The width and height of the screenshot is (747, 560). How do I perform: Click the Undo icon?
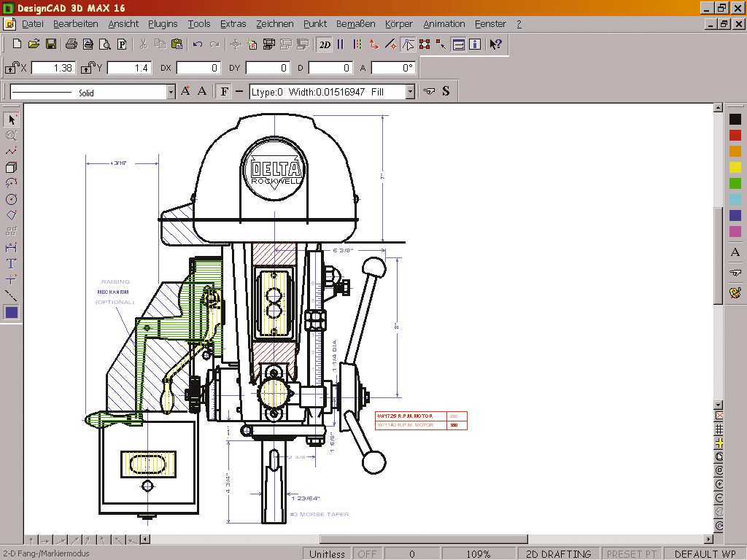point(198,44)
